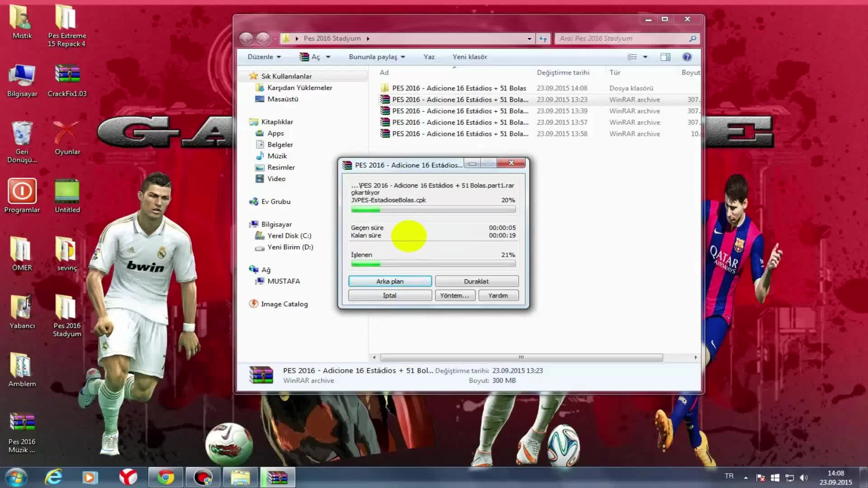Open the Düzenle dropdown menu

pyautogui.click(x=264, y=57)
